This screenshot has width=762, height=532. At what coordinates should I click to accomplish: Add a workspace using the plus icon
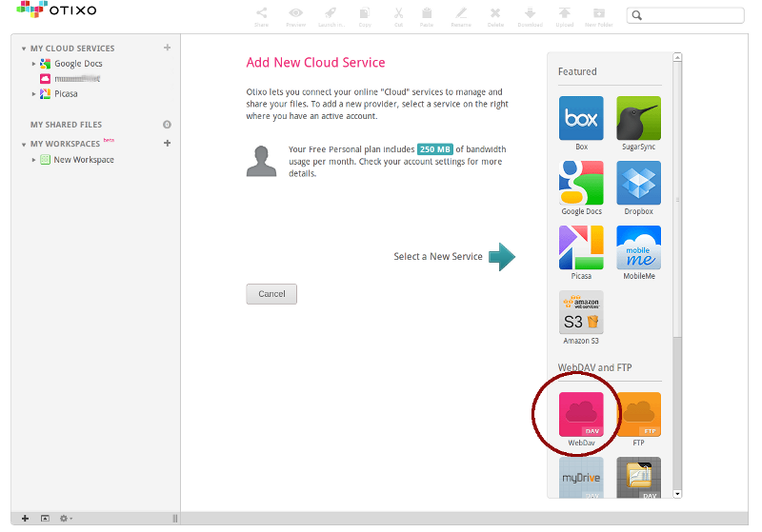[168, 144]
